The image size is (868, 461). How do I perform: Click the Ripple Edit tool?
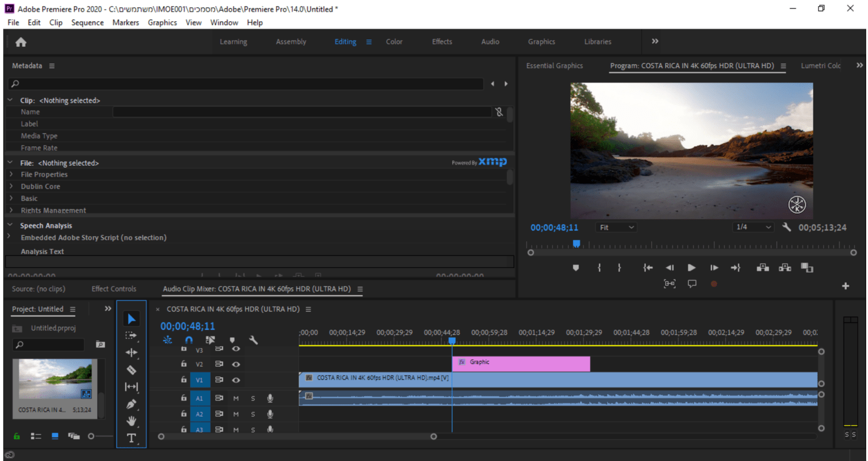[131, 353]
